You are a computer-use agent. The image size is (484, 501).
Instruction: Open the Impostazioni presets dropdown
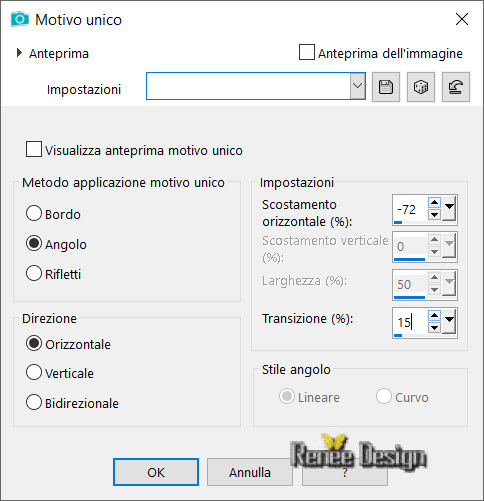tap(357, 86)
